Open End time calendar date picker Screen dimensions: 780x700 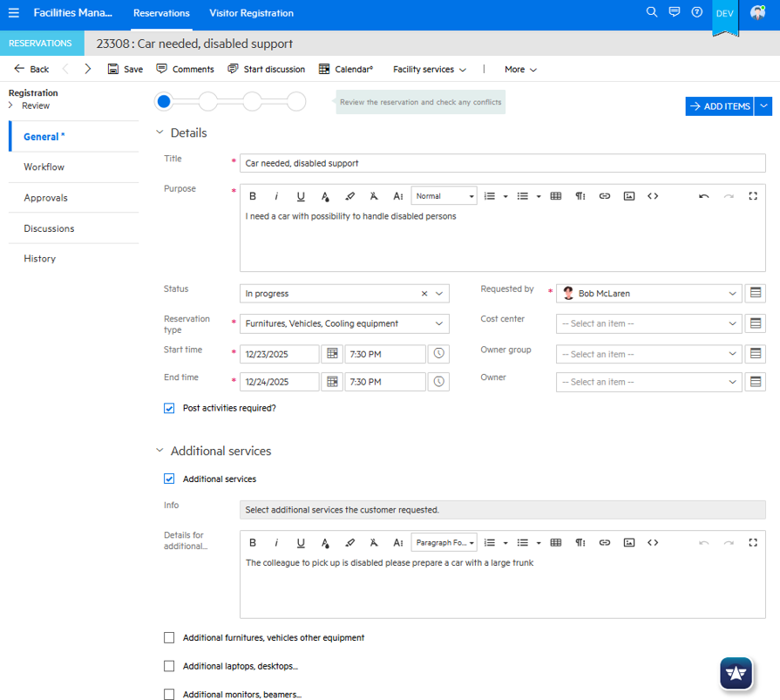(332, 382)
